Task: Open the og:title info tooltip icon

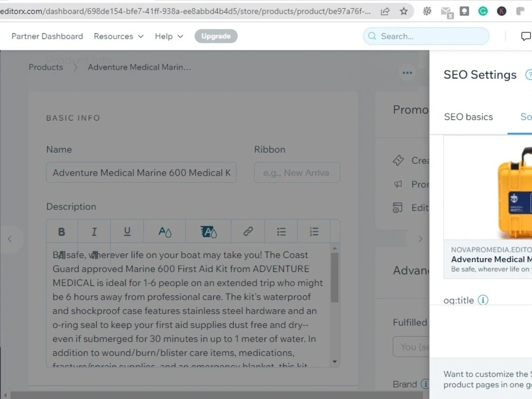Action: pyautogui.click(x=483, y=300)
